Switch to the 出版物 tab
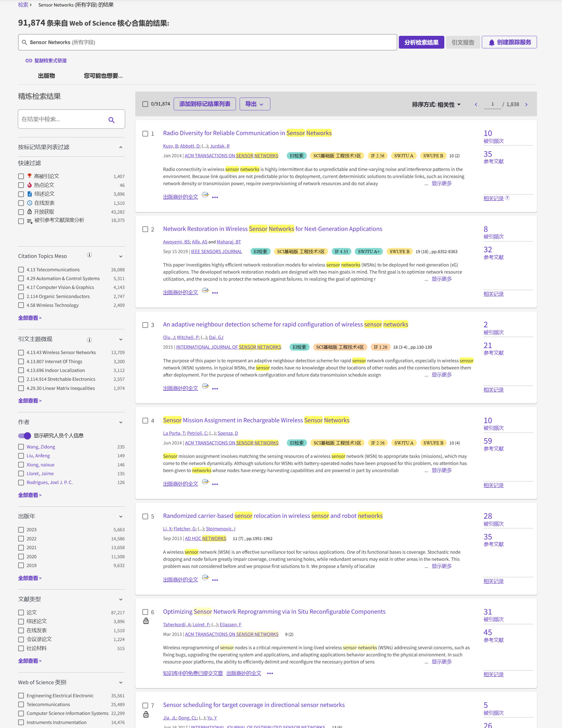 pos(46,76)
